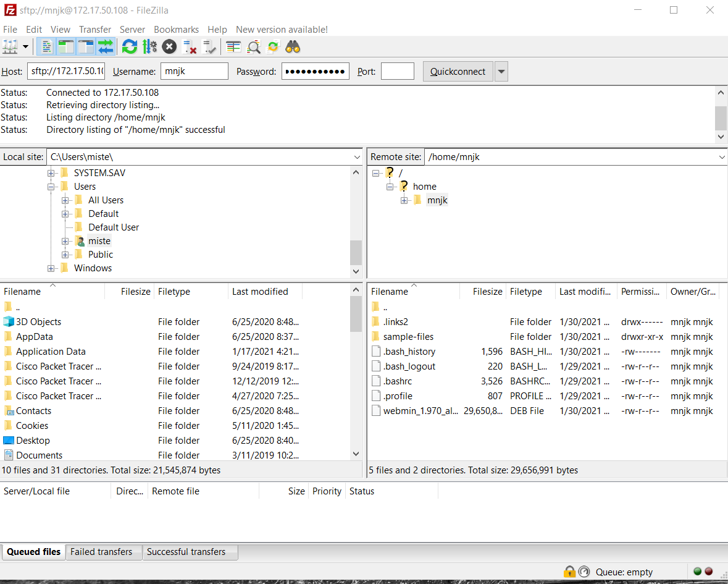Open the Remote site path dropdown
The height and width of the screenshot is (584, 728).
coord(722,157)
